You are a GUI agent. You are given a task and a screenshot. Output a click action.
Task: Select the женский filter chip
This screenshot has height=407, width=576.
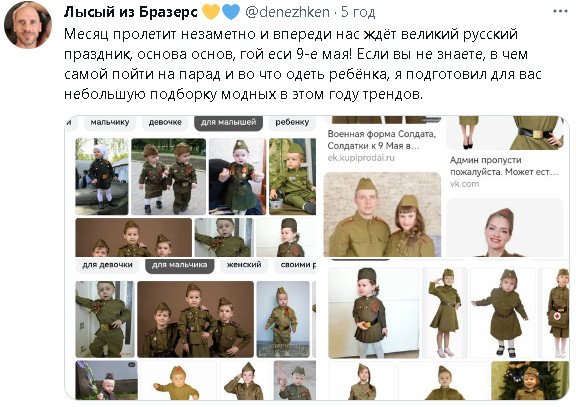(x=244, y=265)
